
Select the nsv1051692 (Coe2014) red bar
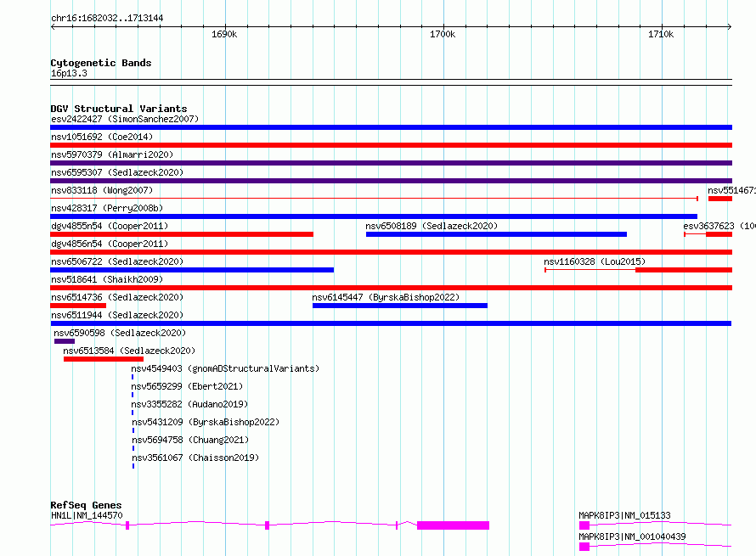click(x=391, y=145)
